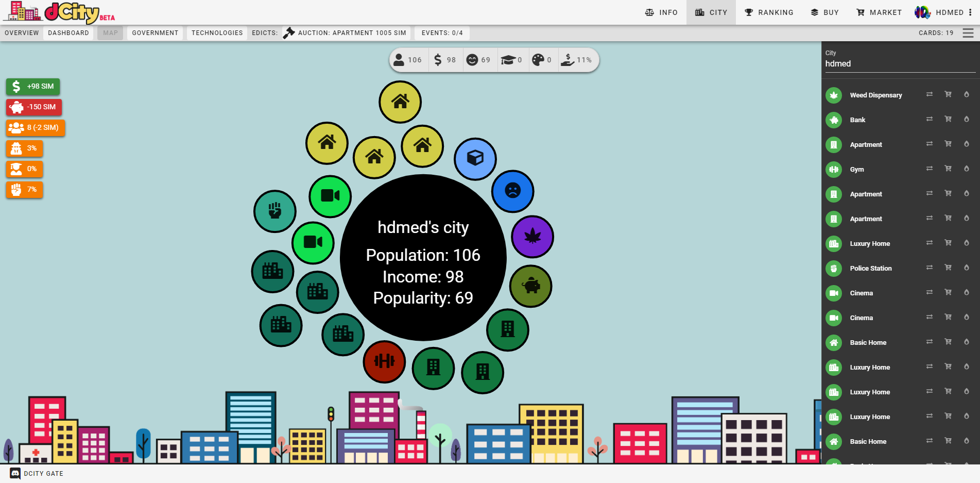Select the purple weed leaf circle

coord(532,237)
